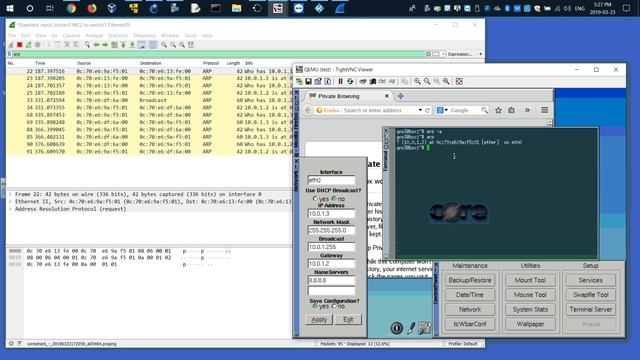The width and height of the screenshot is (640, 360).
Task: Click the System Stats button
Action: (x=530, y=309)
